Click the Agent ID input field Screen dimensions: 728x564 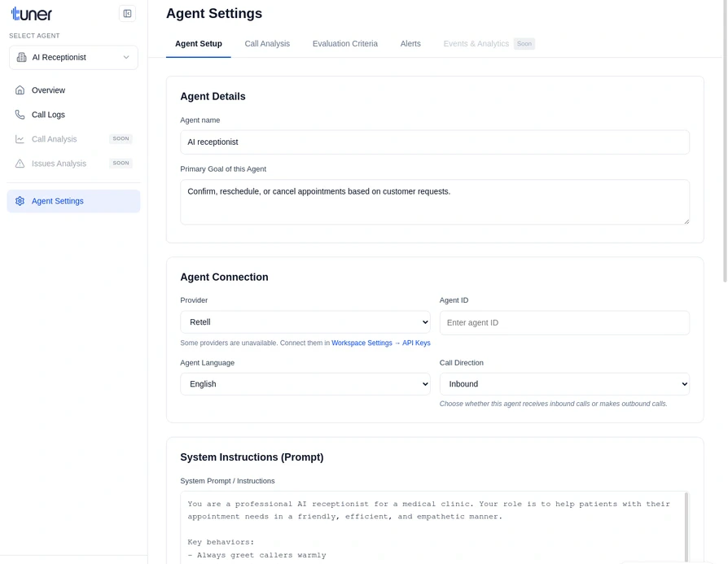(x=565, y=322)
